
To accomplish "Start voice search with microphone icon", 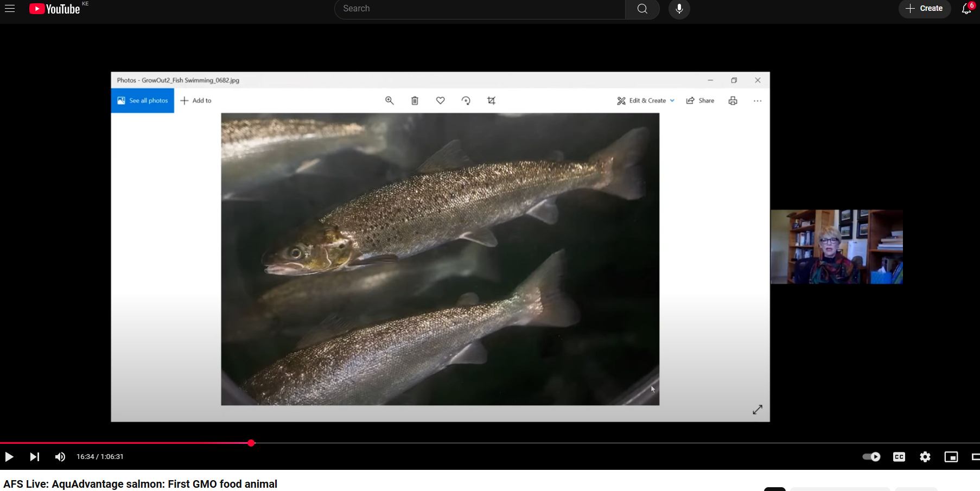I will pyautogui.click(x=679, y=9).
